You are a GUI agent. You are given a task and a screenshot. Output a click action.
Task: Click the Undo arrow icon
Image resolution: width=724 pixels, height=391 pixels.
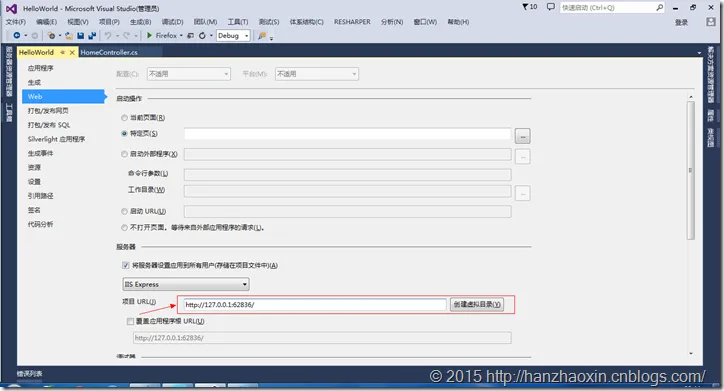click(108, 36)
